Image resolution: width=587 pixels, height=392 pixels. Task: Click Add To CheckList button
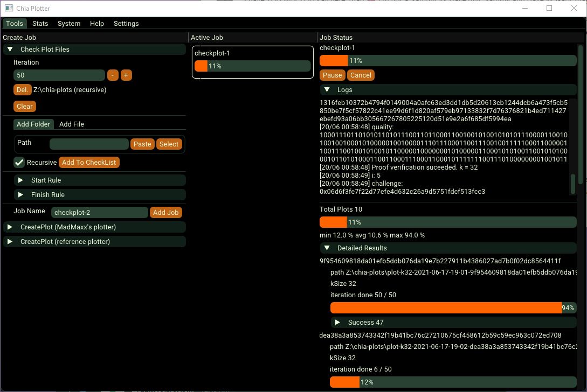(x=89, y=162)
